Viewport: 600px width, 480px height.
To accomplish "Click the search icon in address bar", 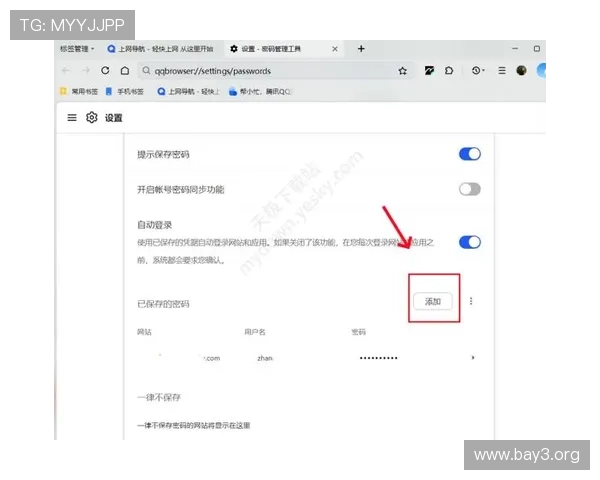I will (x=146, y=70).
